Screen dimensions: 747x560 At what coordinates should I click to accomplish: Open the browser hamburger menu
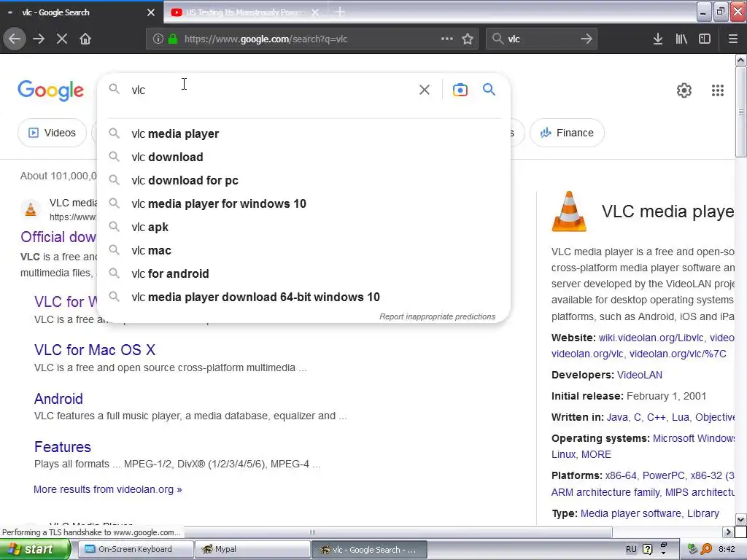pos(732,39)
